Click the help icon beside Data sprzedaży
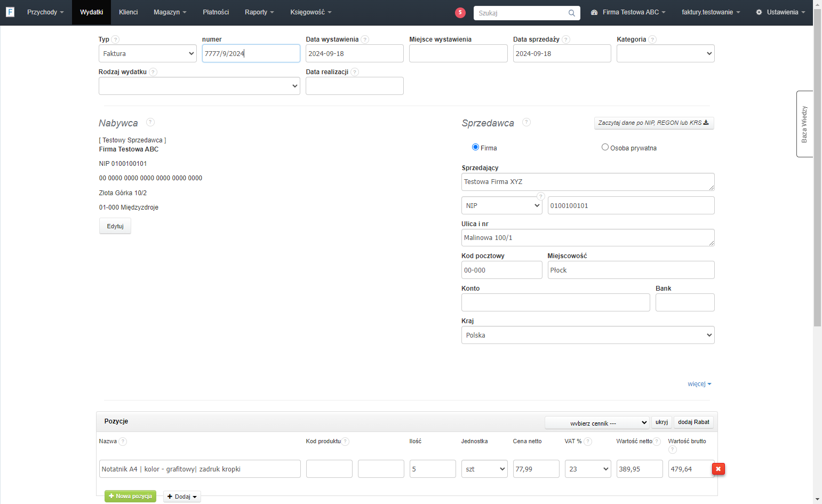 [566, 39]
